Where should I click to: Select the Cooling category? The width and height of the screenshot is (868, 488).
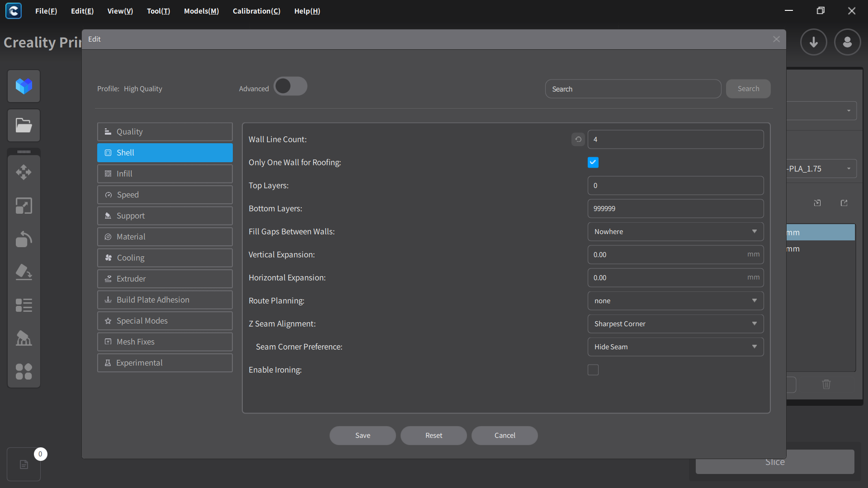click(x=165, y=258)
